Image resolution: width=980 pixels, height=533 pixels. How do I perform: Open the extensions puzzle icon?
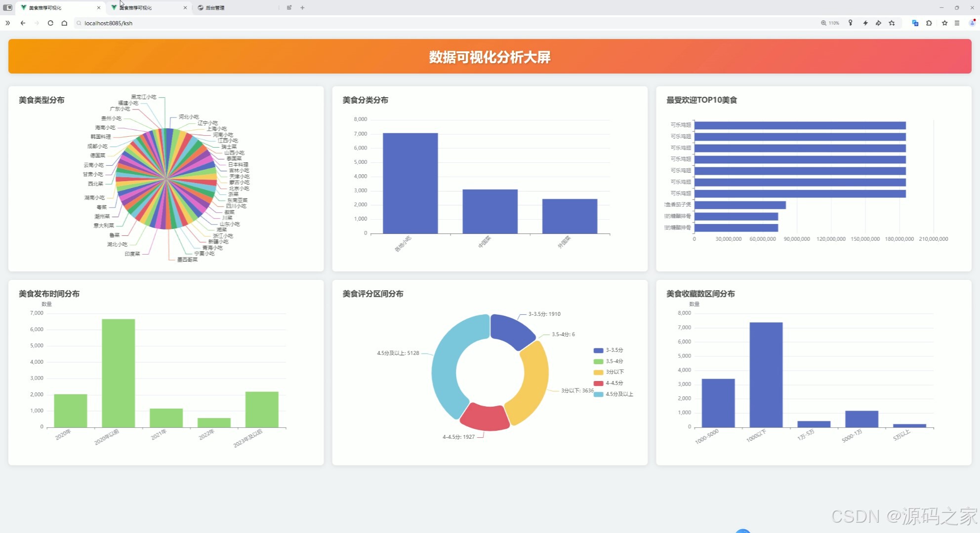coord(929,23)
